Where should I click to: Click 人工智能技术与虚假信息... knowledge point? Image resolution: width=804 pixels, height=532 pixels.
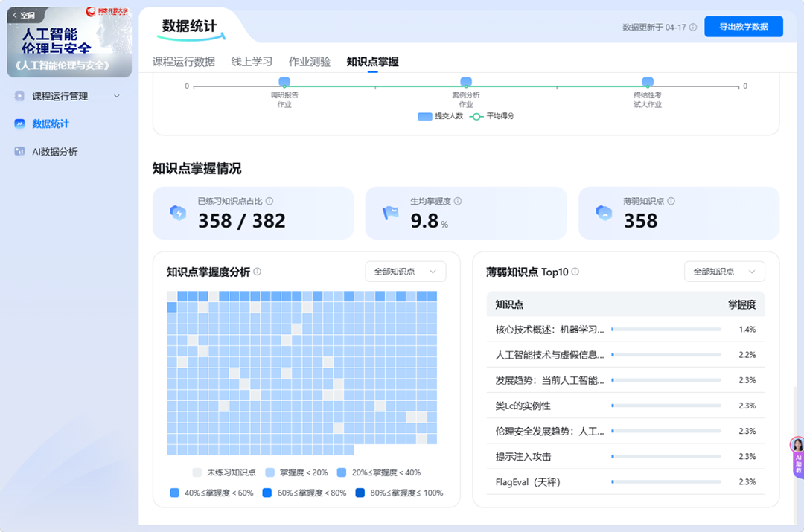tap(549, 355)
